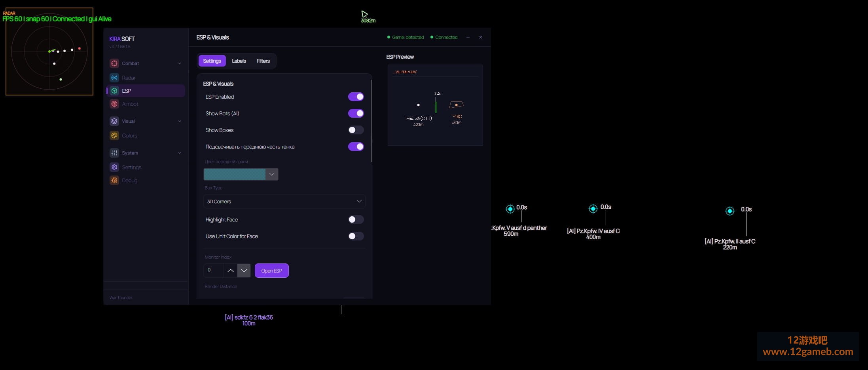Toggle the Подсвечивать переднюю часть танка switch
This screenshot has height=370, width=868.
tap(356, 147)
